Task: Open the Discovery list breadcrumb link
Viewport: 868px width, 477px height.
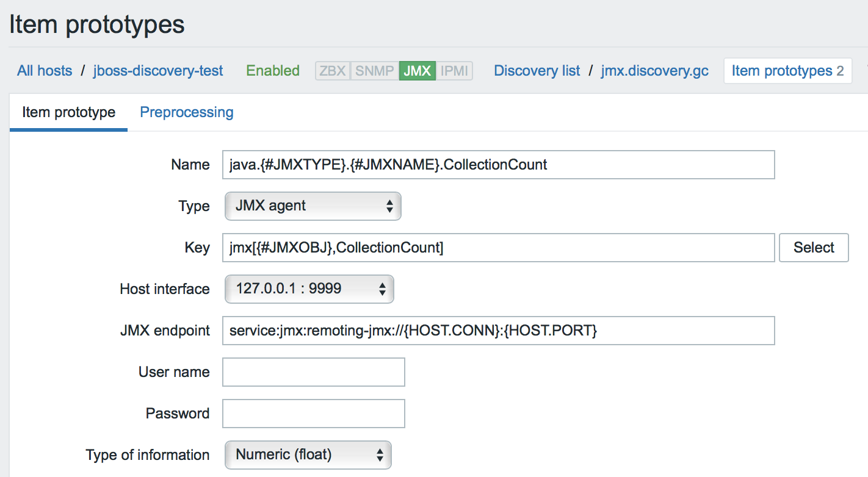Action: coord(537,70)
